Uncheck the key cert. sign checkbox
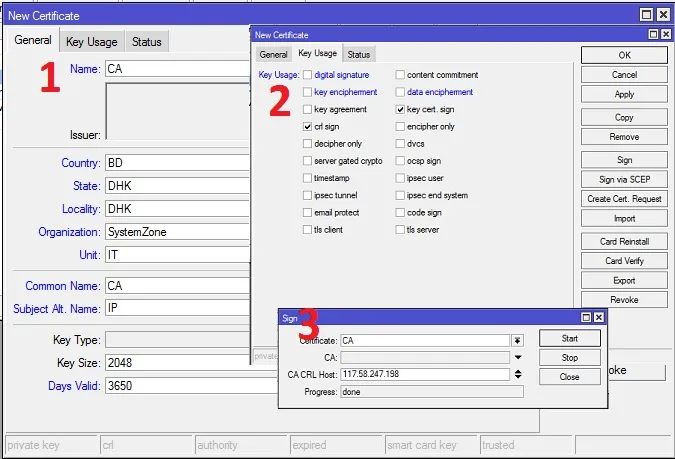The image size is (675, 459). (400, 109)
